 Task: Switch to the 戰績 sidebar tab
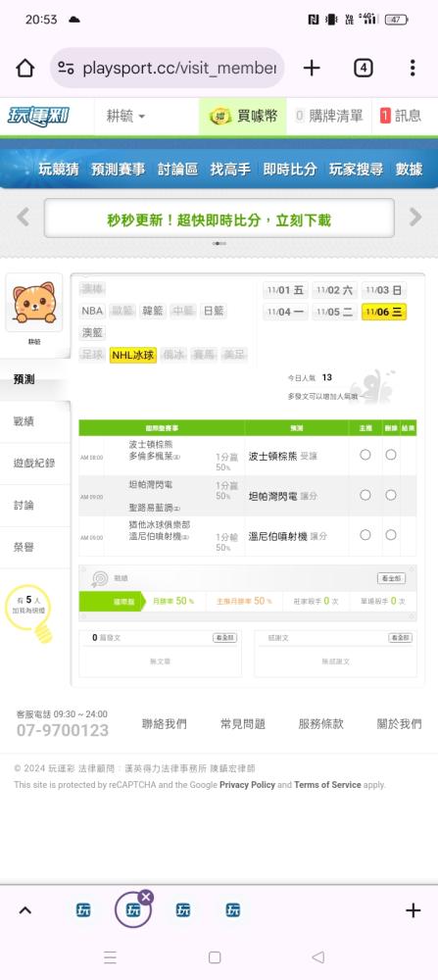coord(24,421)
